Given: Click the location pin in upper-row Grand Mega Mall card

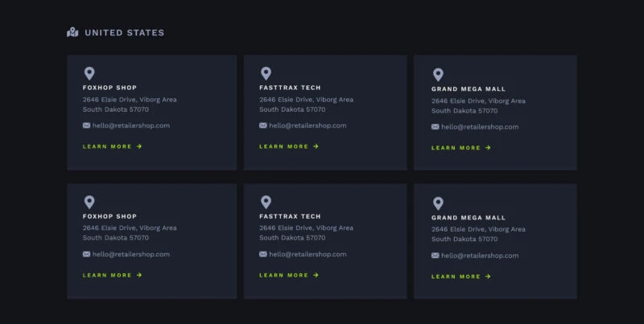Looking at the screenshot, I should tap(438, 75).
